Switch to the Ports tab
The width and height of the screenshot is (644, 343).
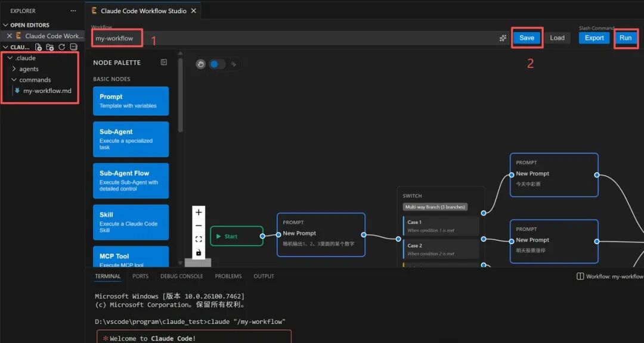pos(141,276)
